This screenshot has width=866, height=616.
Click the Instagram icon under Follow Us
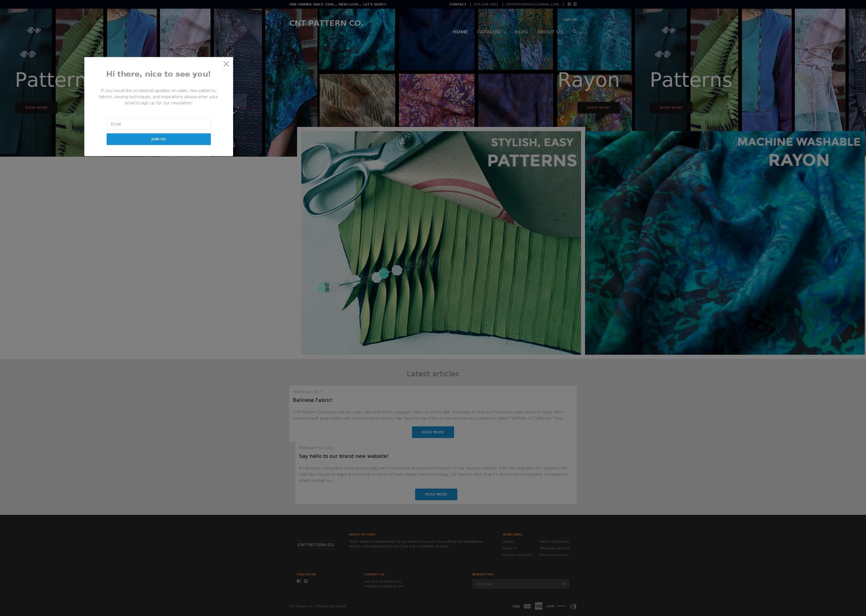tap(306, 581)
